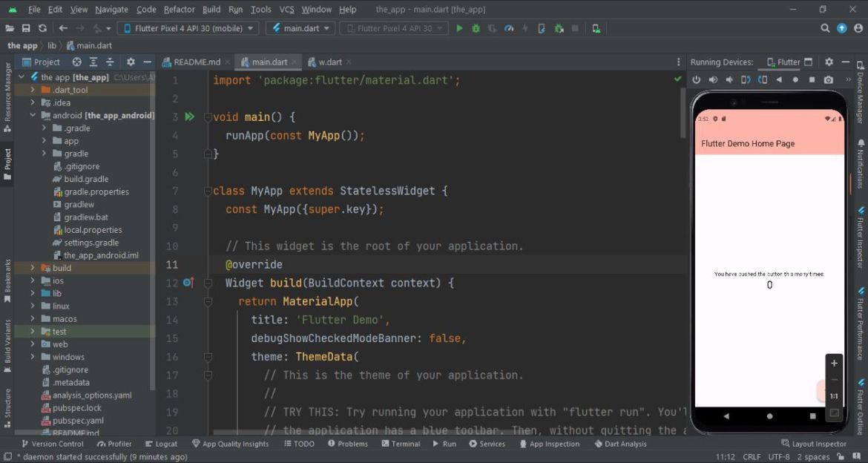
Task: Open the device selector Flutter Pixel 4 dropdown
Action: point(187,28)
